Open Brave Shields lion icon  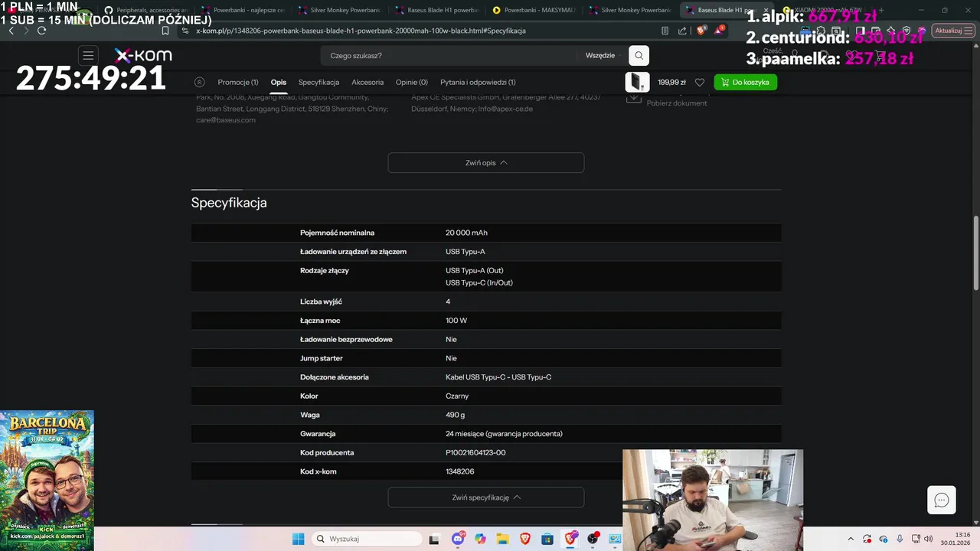click(701, 31)
